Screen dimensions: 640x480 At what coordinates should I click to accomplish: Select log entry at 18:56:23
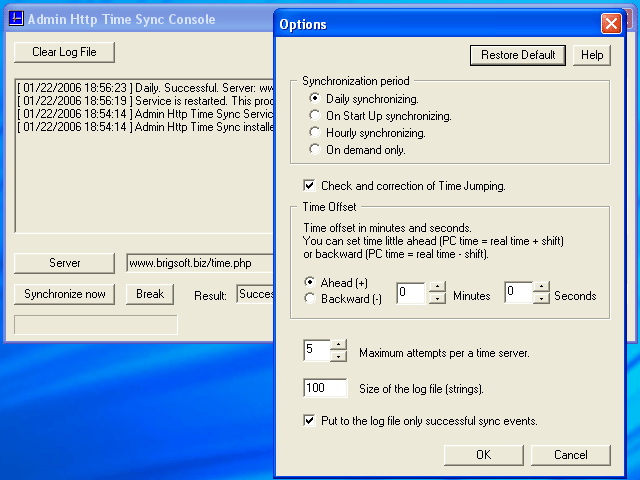(x=145, y=88)
